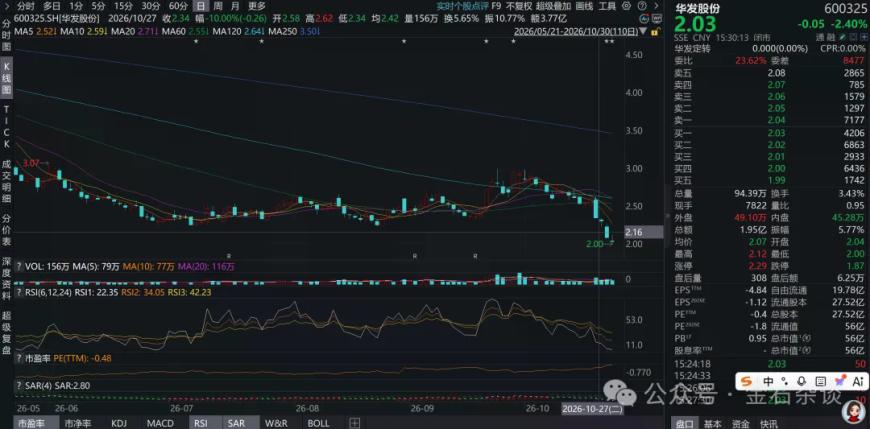The height and width of the screenshot is (429, 870).
Task: Expand the 更多 period options
Action: coord(257,6)
